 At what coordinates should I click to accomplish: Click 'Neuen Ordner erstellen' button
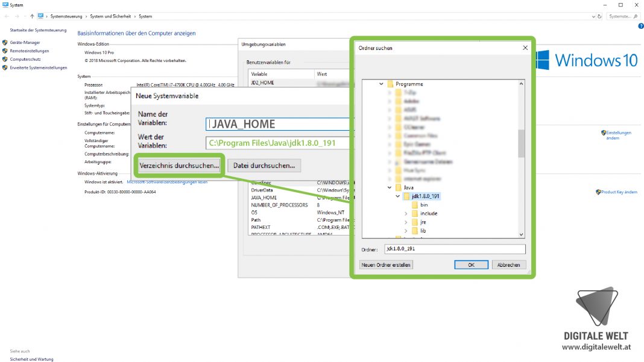385,265
